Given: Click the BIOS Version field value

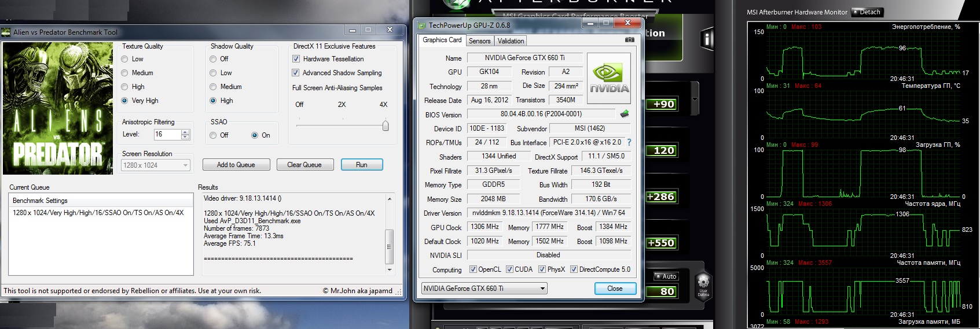Looking at the screenshot, I should (x=541, y=114).
